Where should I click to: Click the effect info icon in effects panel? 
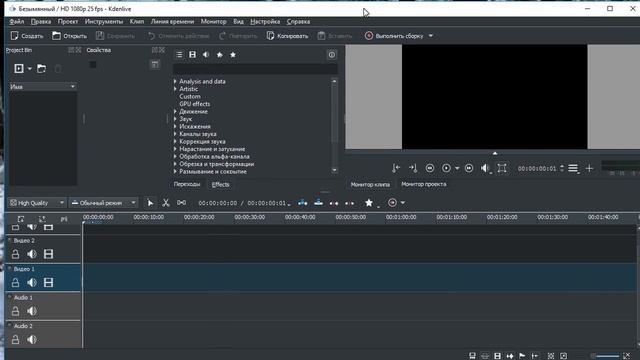point(331,55)
